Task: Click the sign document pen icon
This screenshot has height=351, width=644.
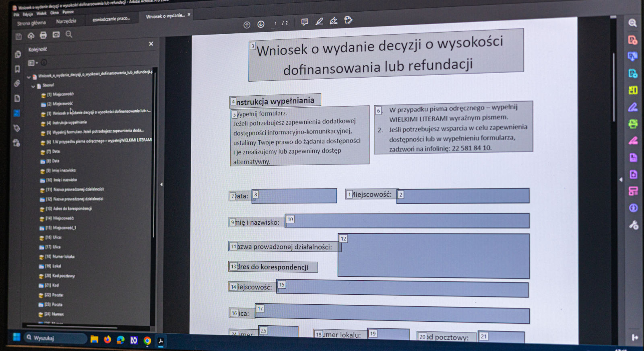Action: coord(334,21)
